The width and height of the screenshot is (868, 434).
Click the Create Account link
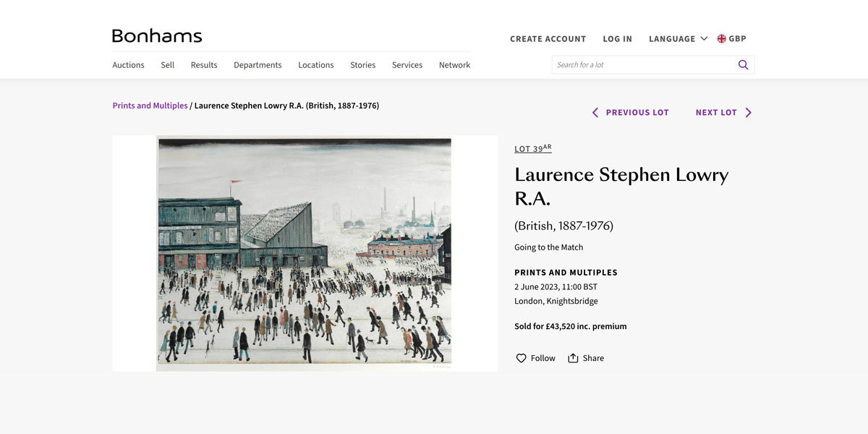[x=548, y=39]
